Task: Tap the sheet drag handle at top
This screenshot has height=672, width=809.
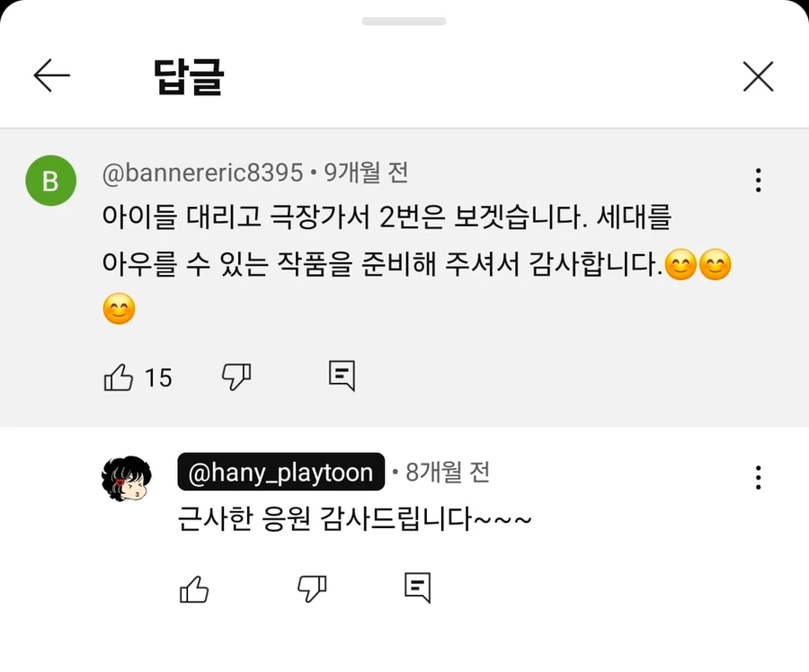Action: point(404,21)
